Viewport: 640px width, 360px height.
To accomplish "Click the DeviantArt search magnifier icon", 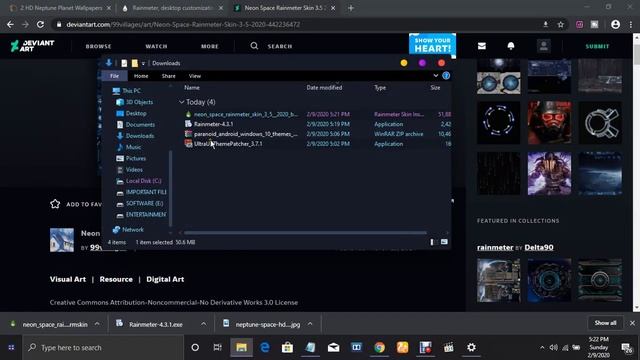I will [254, 46].
